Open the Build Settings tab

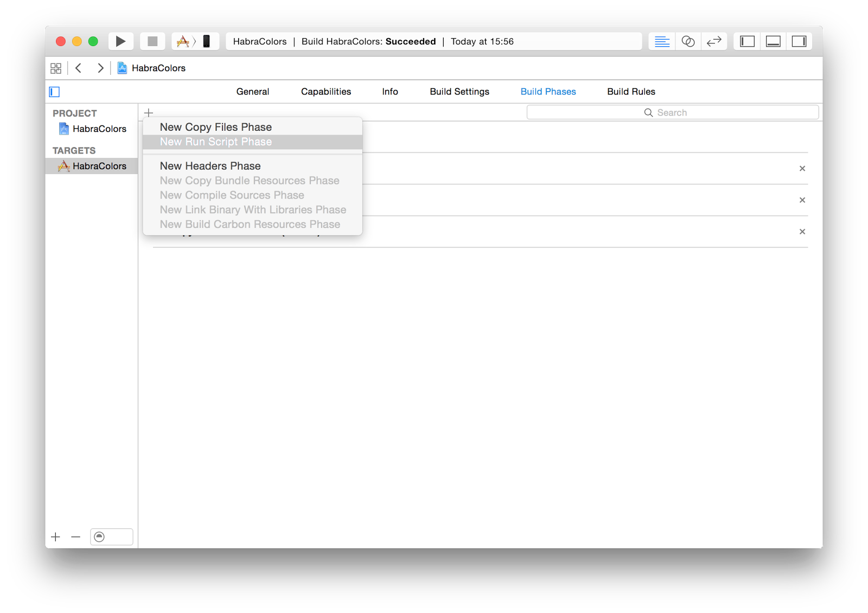point(459,92)
